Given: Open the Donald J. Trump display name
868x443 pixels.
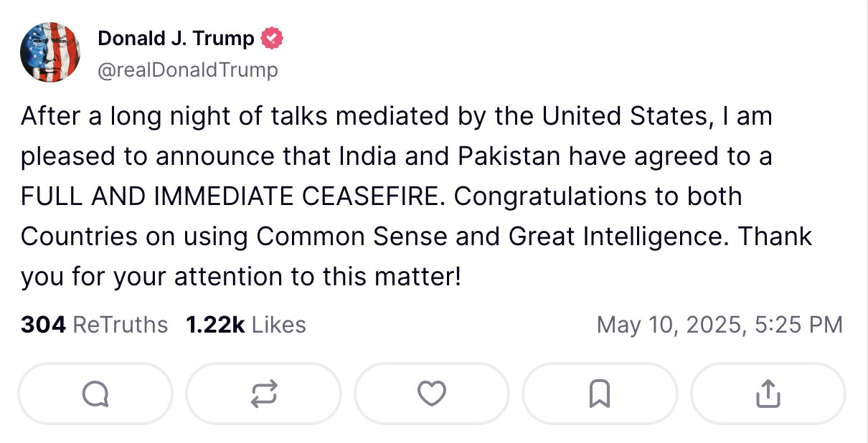Looking at the screenshot, I should pyautogui.click(x=176, y=39).
